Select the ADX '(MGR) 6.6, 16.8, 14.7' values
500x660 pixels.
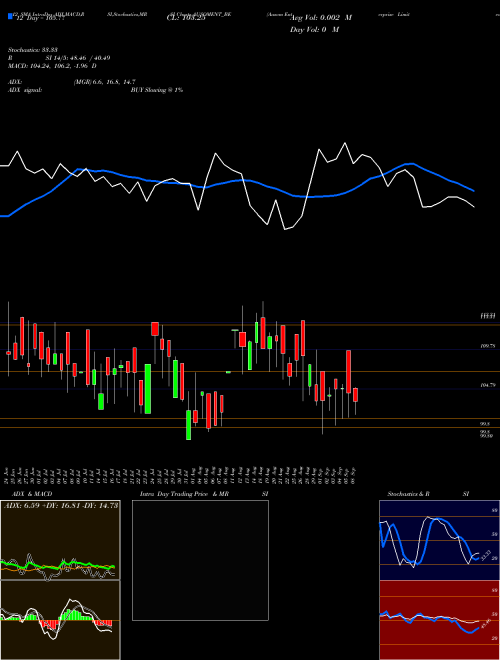point(104,82)
